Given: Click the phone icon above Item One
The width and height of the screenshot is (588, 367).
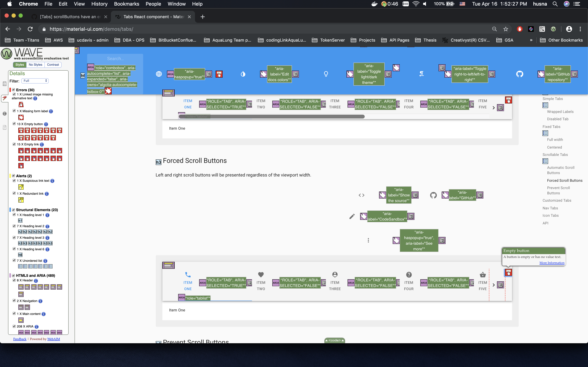Looking at the screenshot, I should coord(188,275).
